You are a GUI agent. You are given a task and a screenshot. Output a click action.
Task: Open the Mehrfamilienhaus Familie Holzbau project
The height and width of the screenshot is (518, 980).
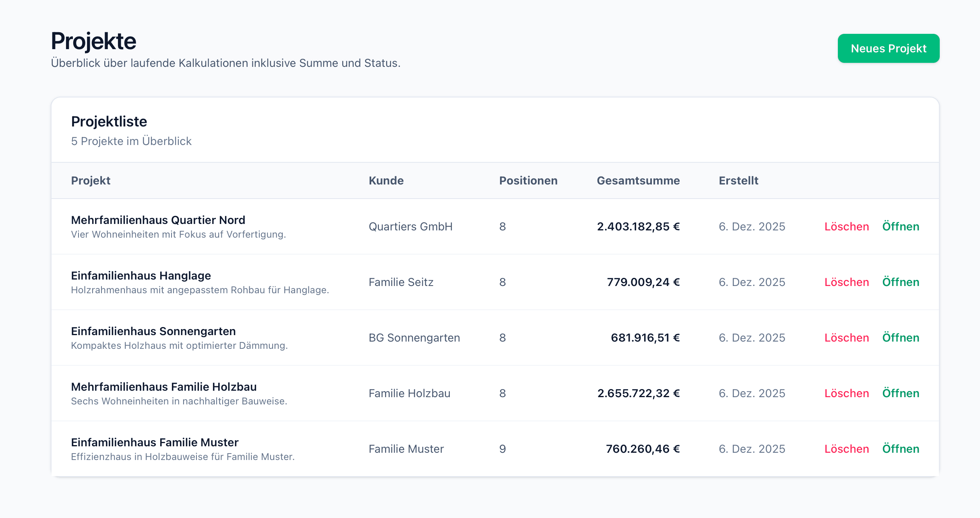900,393
